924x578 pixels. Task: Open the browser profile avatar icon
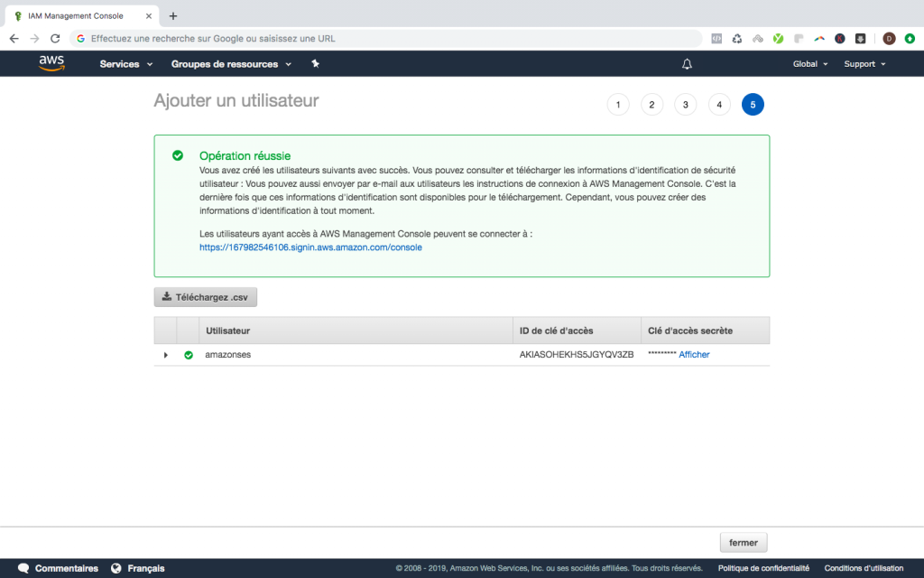(x=889, y=39)
